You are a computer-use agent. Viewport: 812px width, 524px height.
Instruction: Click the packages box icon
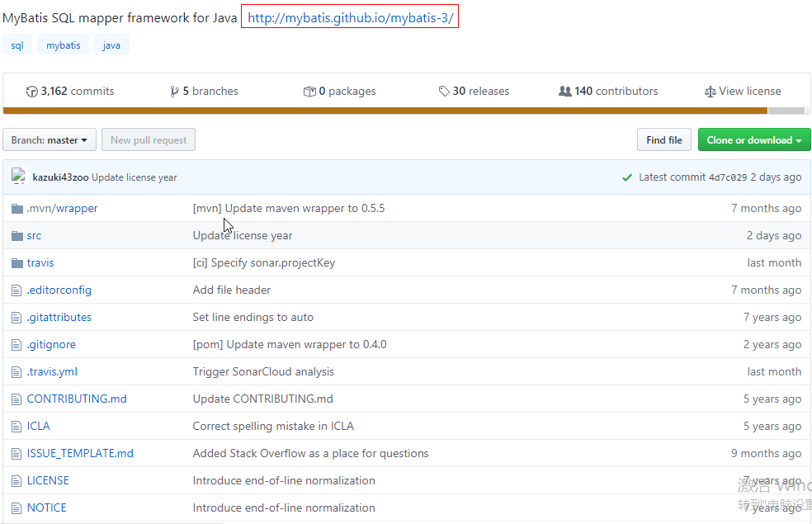coord(309,92)
